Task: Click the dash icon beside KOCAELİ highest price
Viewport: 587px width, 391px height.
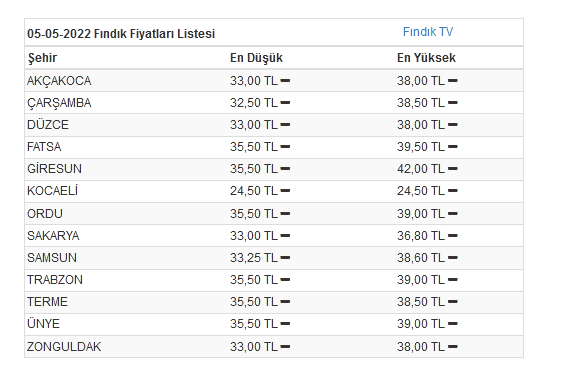Action: pos(453,191)
